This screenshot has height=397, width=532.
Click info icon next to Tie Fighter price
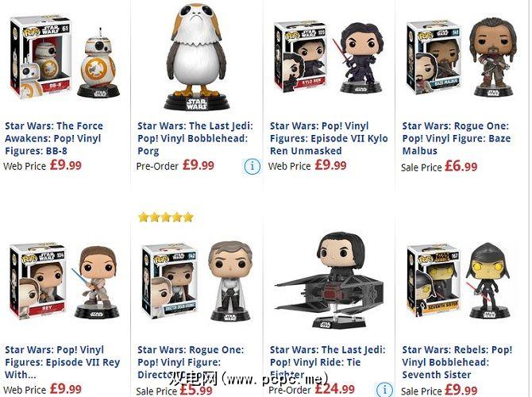coord(385,390)
